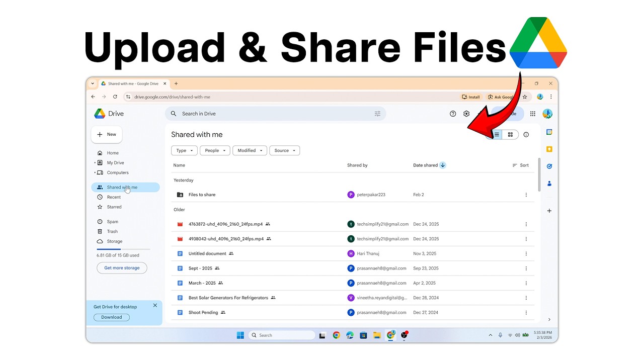Hide the side panel with chevron
Image resolution: width=644 pixels, height=362 pixels.
coord(549,319)
